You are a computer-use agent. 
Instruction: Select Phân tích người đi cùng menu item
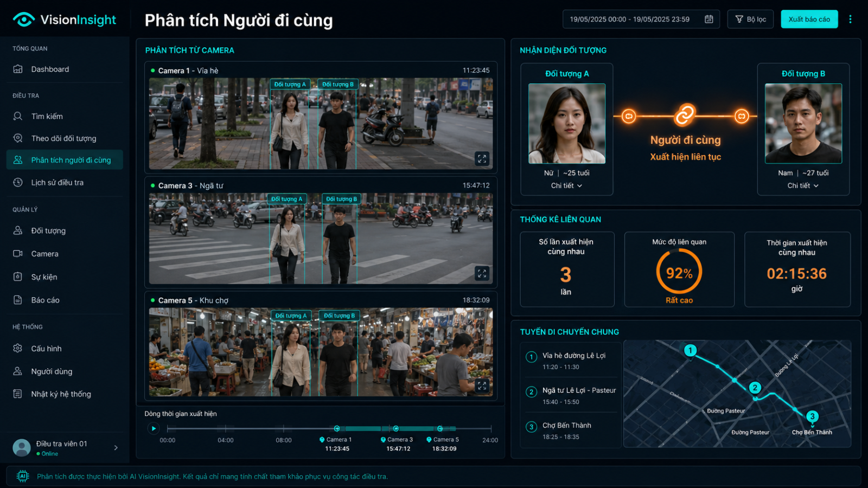tap(65, 160)
